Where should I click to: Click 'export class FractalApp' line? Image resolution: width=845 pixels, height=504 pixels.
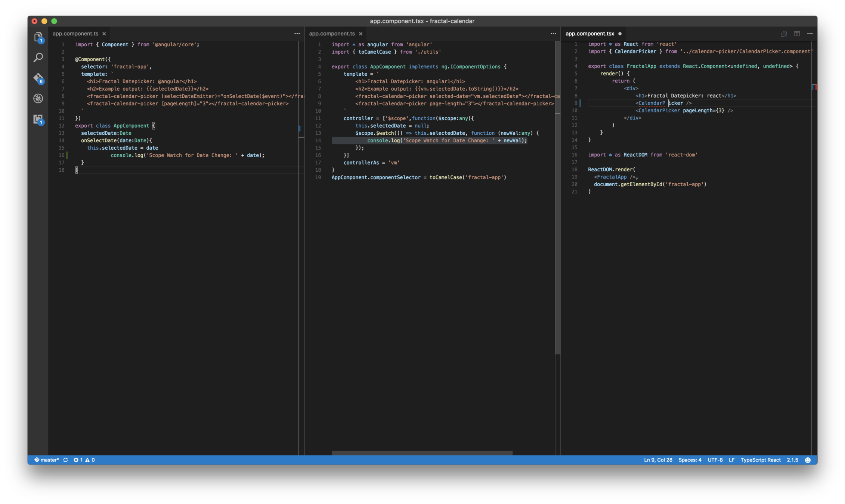coord(693,66)
